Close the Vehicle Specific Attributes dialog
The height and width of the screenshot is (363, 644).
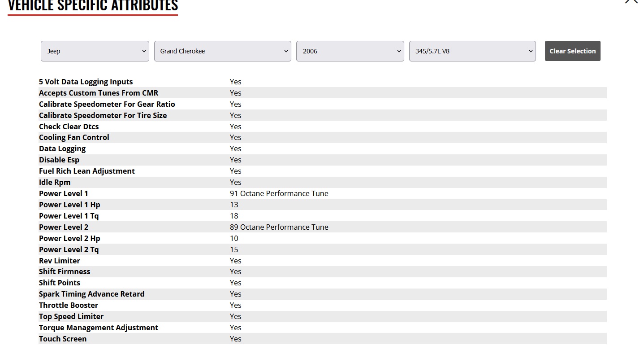pos(631,1)
